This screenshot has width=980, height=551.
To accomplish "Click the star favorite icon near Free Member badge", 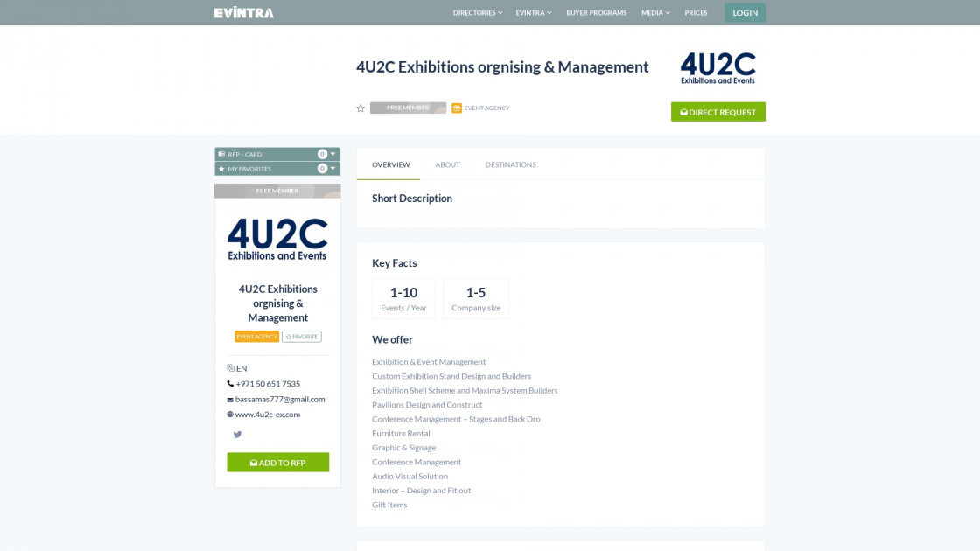I will (x=360, y=108).
